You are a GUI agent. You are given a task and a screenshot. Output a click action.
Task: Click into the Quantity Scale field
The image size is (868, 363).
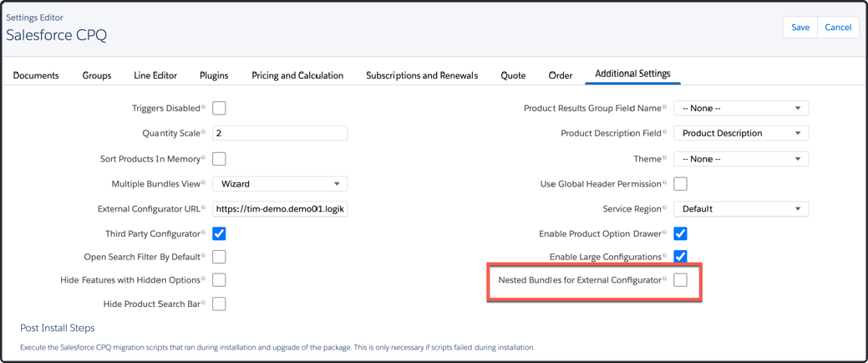280,134
